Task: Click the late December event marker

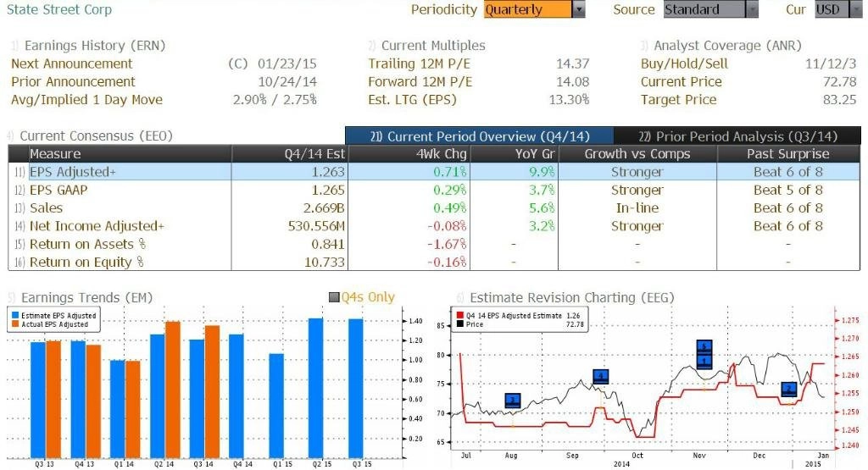Action: [789, 390]
